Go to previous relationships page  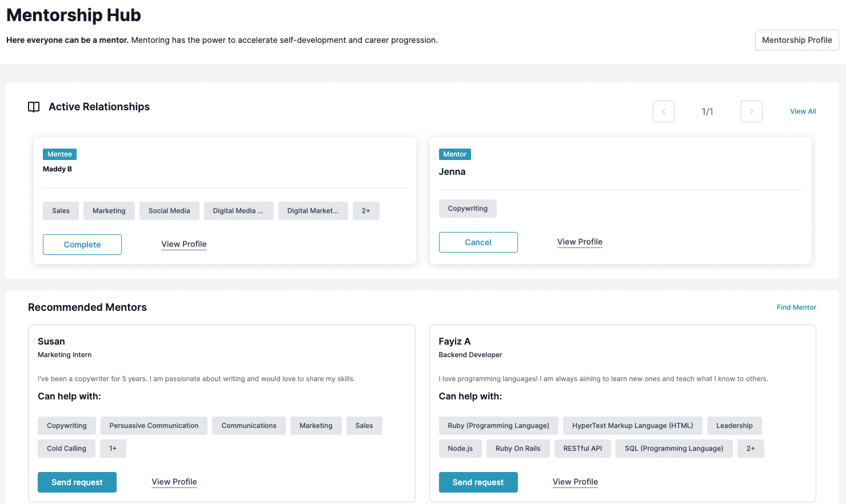tap(663, 111)
